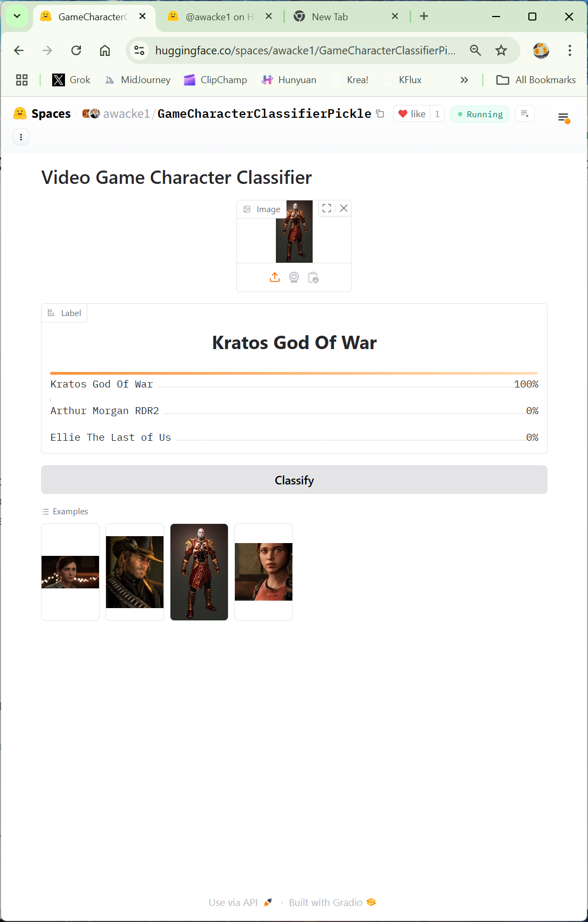Click the upload image icon
The height and width of the screenshot is (922, 588).
tap(275, 277)
